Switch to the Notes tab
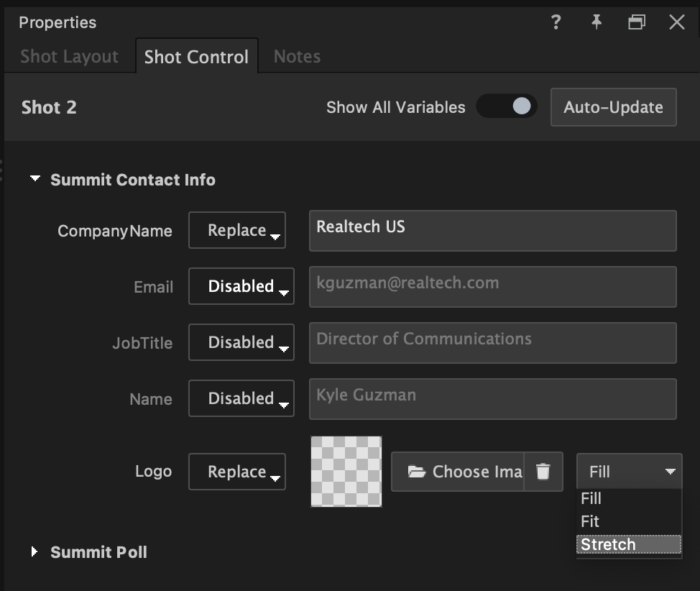Viewport: 700px width, 591px height. pos(296,56)
